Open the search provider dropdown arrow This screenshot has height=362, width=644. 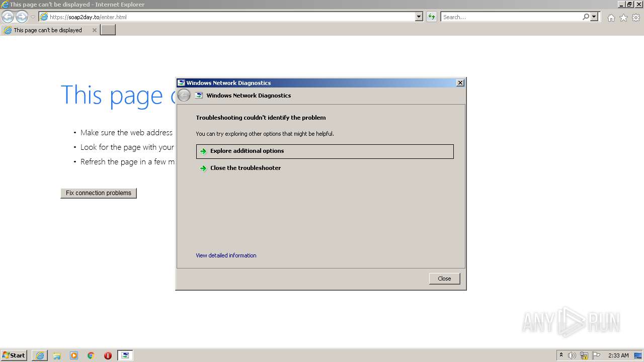click(x=594, y=17)
